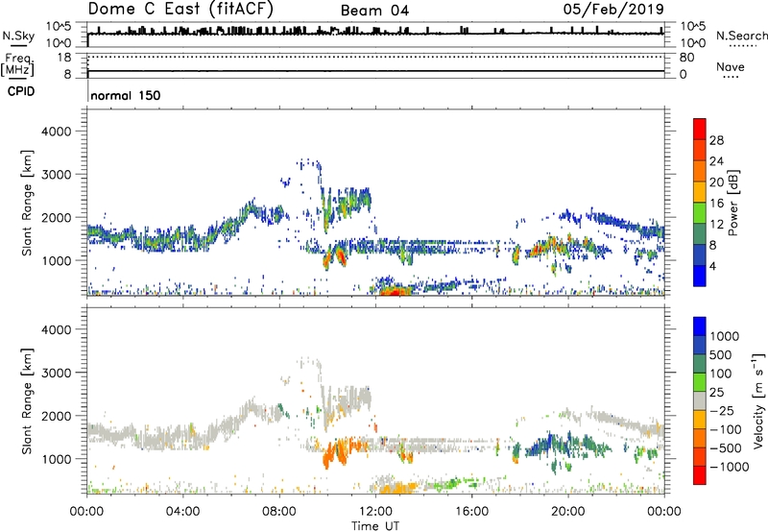The width and height of the screenshot is (768, 532).
Task: Pick the red top segment of Power colorbar
Action: tap(700, 130)
